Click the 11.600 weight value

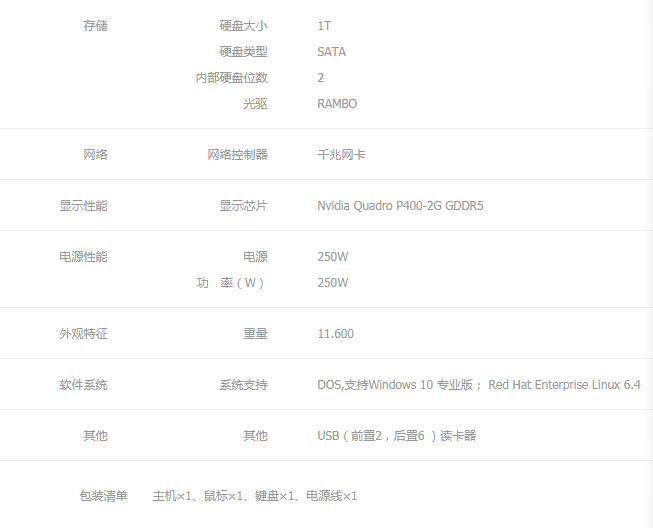[335, 334]
